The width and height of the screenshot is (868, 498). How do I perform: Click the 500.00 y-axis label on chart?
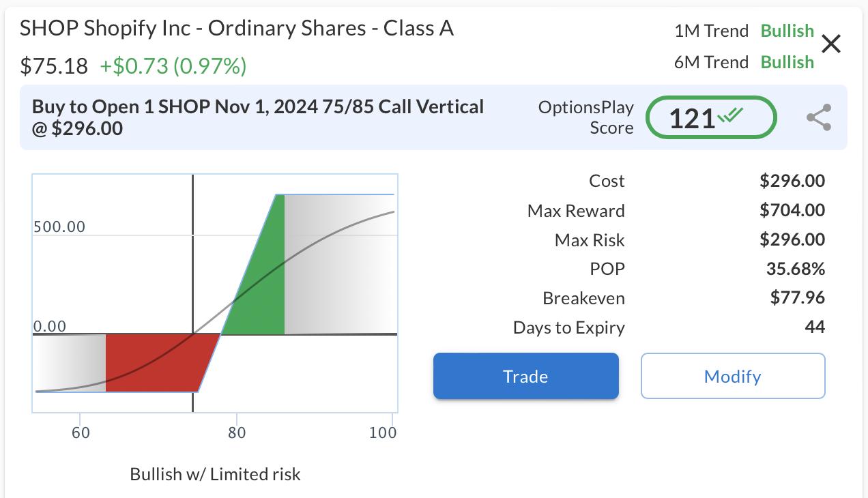pyautogui.click(x=59, y=226)
